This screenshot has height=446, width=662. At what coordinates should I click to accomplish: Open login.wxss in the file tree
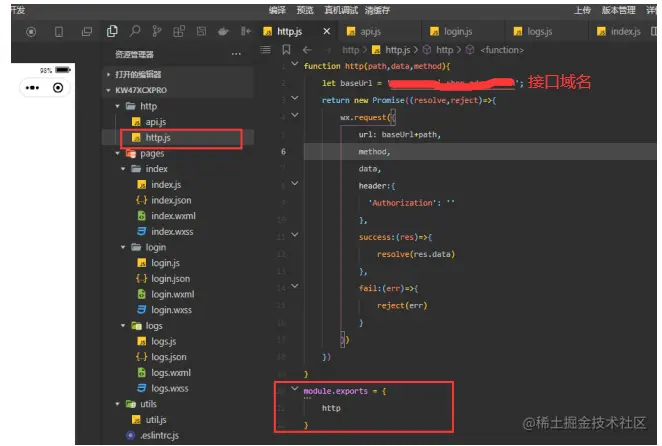coord(171,310)
